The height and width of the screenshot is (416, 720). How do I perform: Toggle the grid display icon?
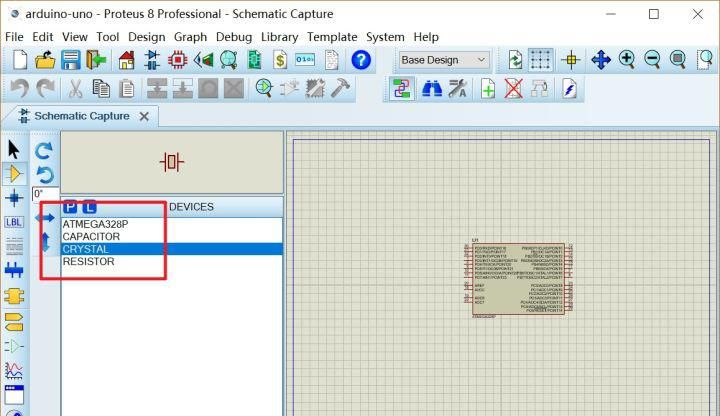540,60
